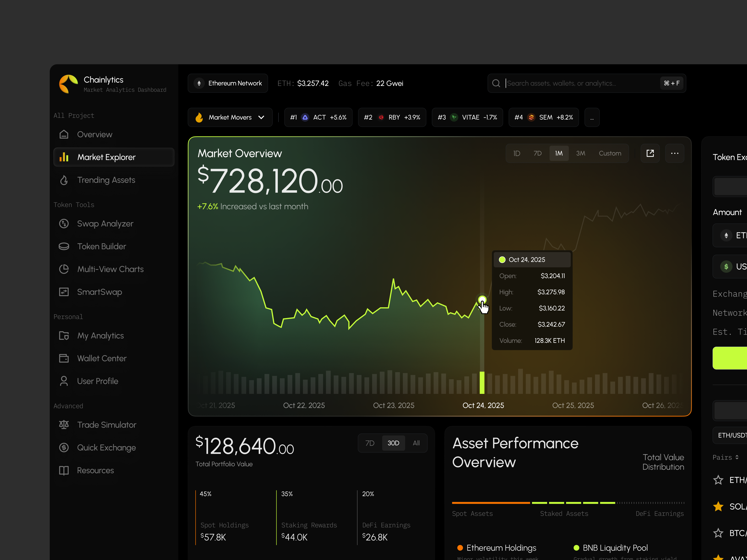Click the green chart data point marker
Viewport: 747px width, 560px height.
pos(482,299)
